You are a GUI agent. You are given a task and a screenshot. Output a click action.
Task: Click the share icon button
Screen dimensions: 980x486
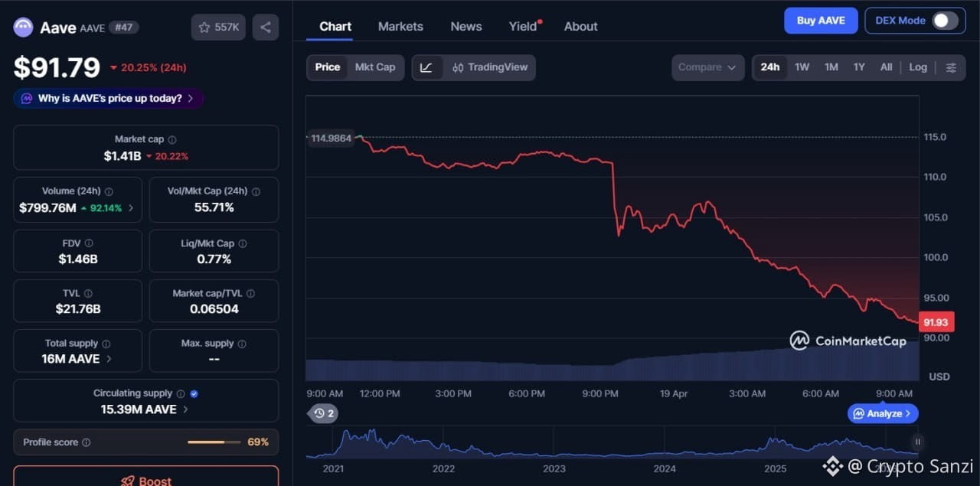tap(266, 27)
